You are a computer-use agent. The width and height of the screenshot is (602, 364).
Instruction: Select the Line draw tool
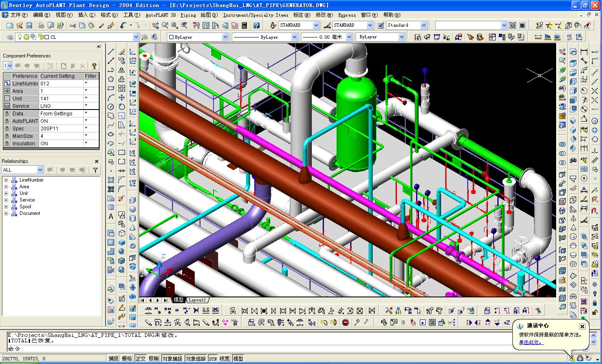(x=111, y=52)
